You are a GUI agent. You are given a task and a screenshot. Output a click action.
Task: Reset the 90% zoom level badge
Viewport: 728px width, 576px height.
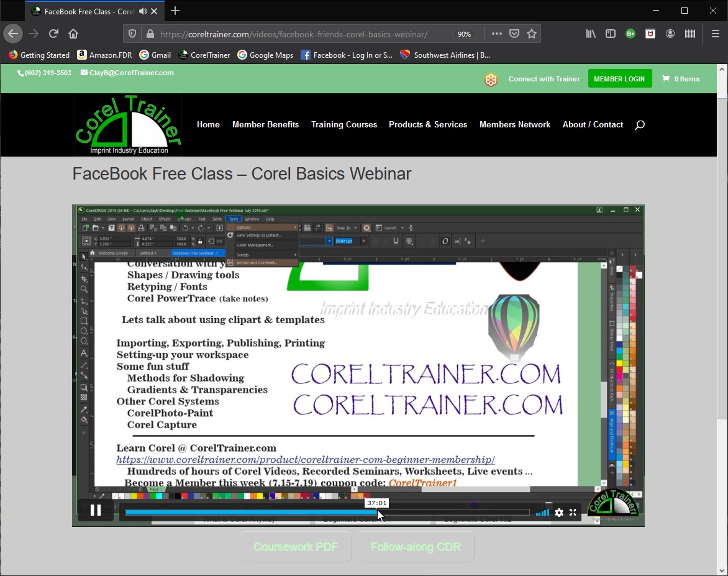(464, 34)
